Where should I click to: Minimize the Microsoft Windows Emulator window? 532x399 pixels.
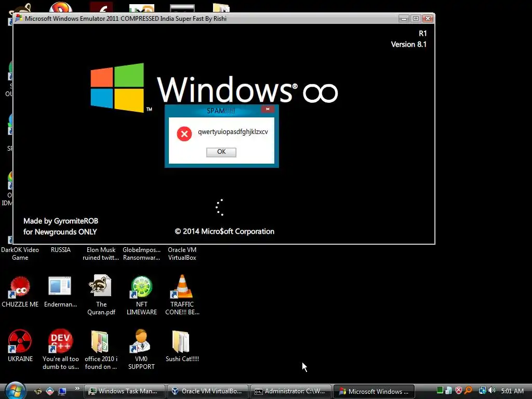pyautogui.click(x=404, y=18)
